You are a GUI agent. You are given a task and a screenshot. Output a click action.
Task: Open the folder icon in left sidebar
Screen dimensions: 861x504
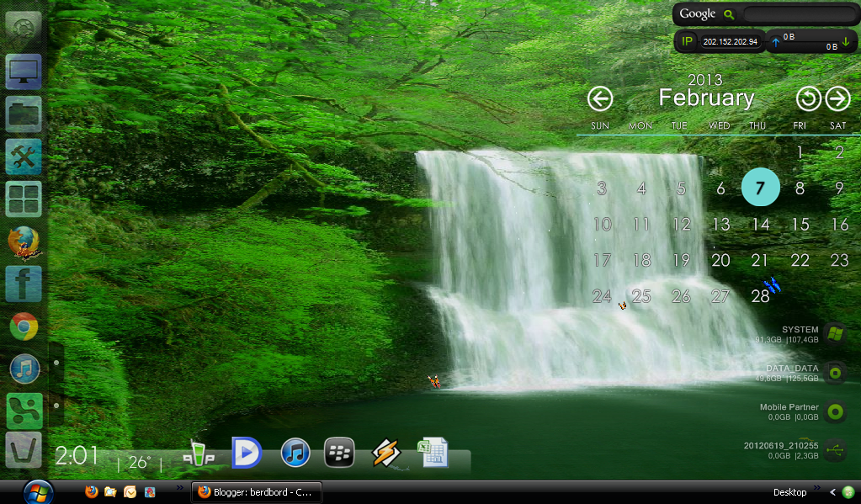pyautogui.click(x=24, y=114)
